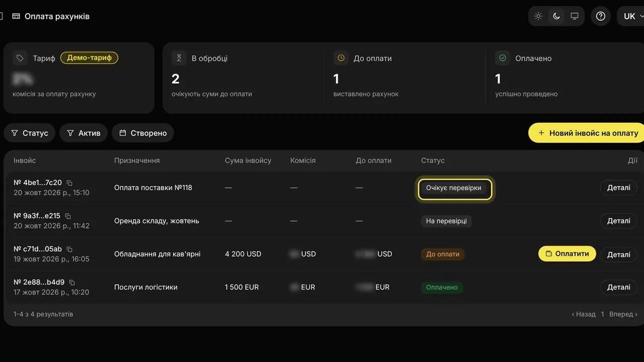
Task: Click the Оплата поставки №118 purpose text
Action: pyautogui.click(x=153, y=188)
